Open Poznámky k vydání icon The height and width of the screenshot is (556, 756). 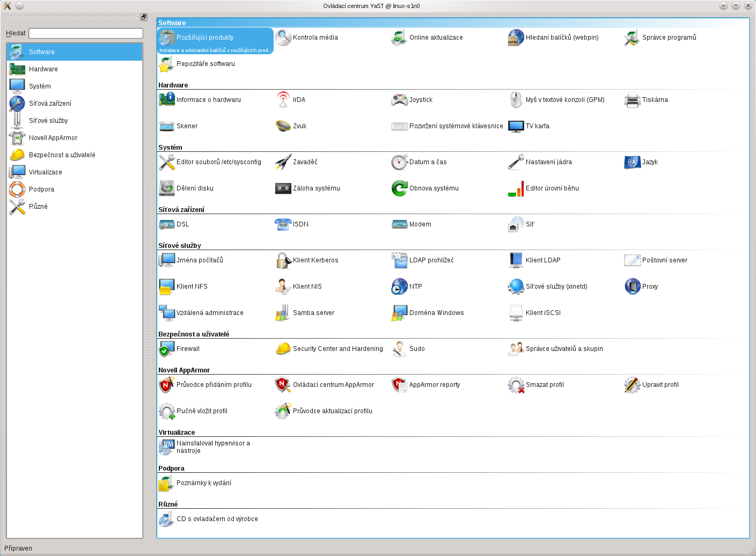[x=166, y=483]
